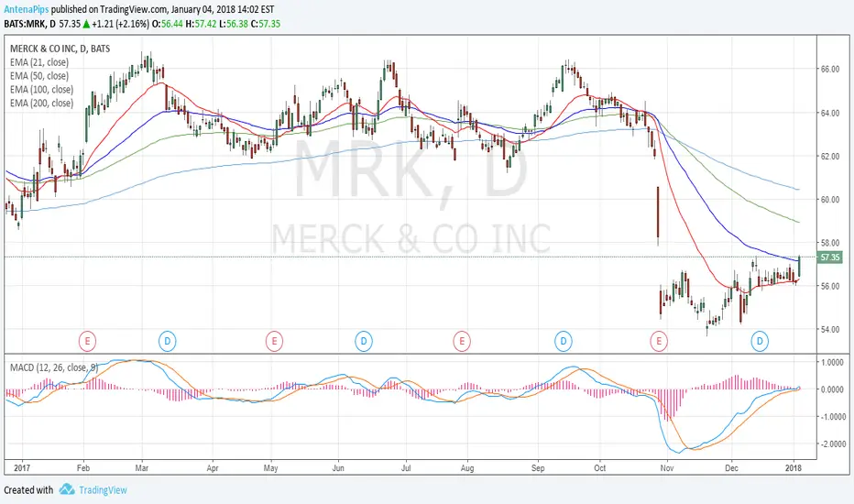Click the September dividend marker D
The image size is (854, 504).
coord(564,342)
